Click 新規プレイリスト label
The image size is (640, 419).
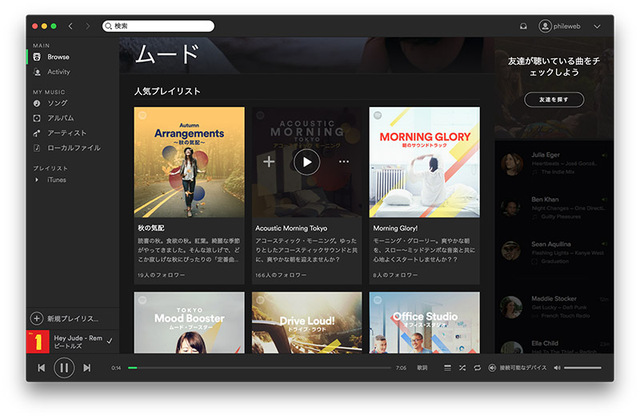73,319
